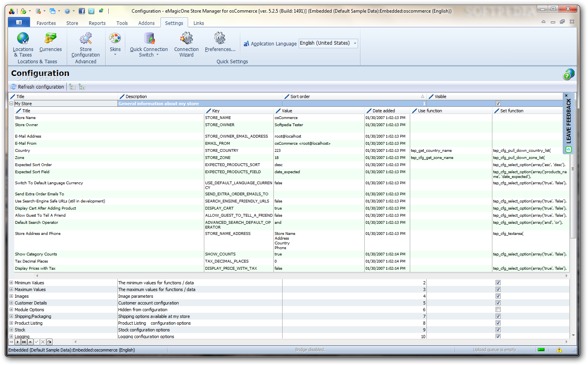Toggle Visible checkbox for Customer Details
The image size is (588, 365).
498,303
